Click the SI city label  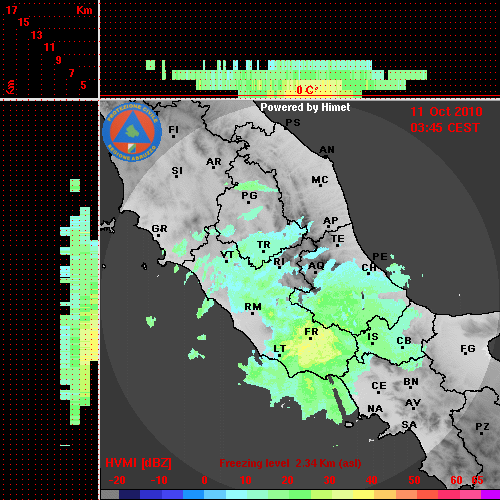[x=177, y=171]
